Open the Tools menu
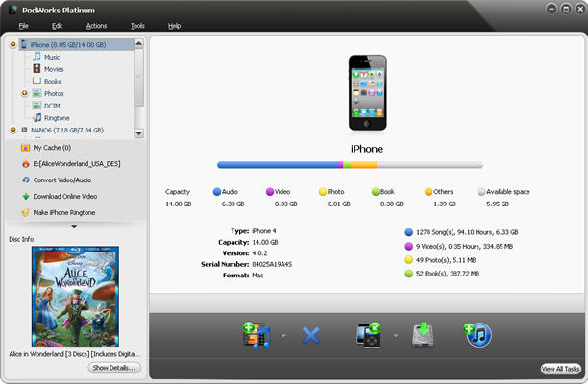The height and width of the screenshot is (384, 588). (x=137, y=26)
